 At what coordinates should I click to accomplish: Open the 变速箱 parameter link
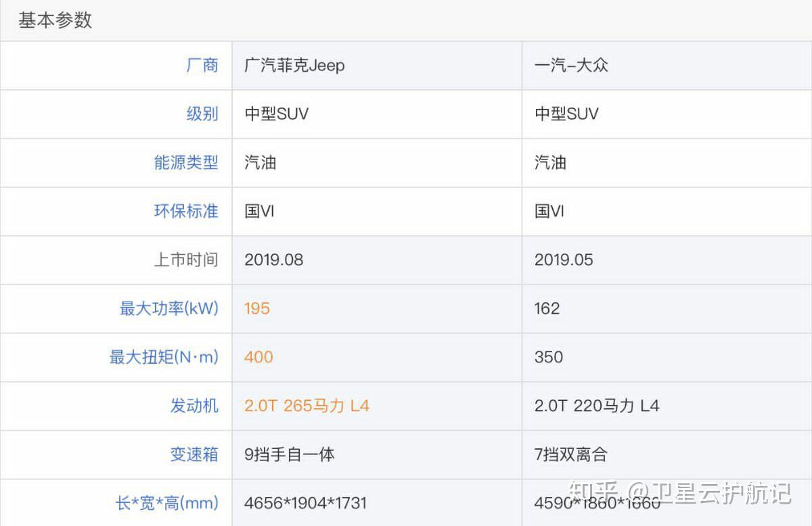(194, 455)
